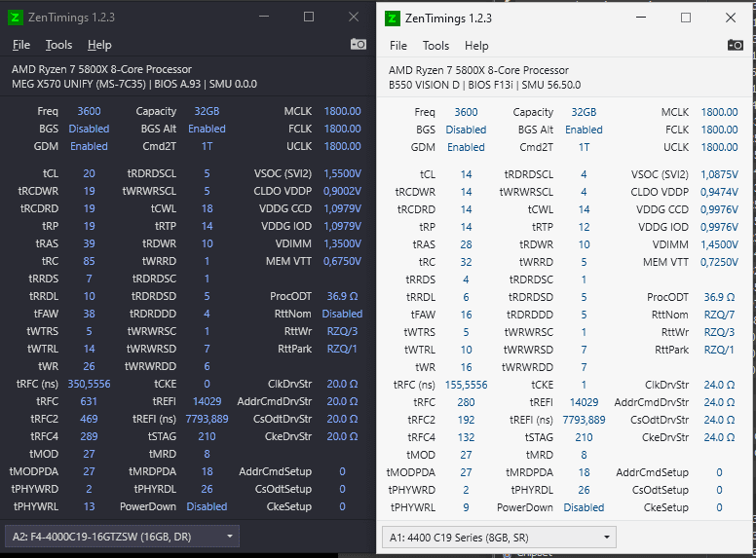Click MEM VTT value 0,7250V

pos(719,262)
